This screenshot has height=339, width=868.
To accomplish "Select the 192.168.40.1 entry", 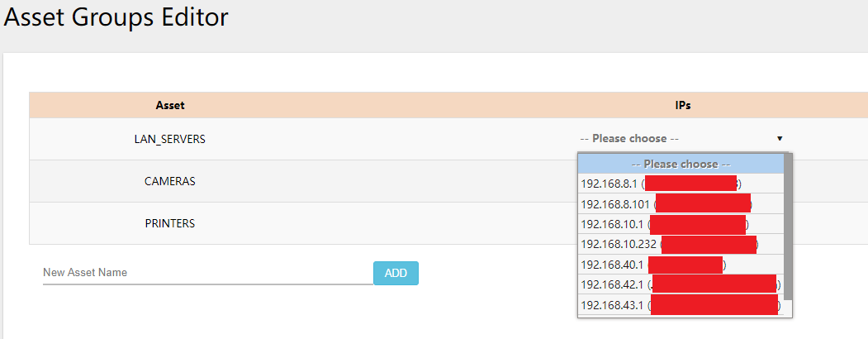I will [614, 265].
